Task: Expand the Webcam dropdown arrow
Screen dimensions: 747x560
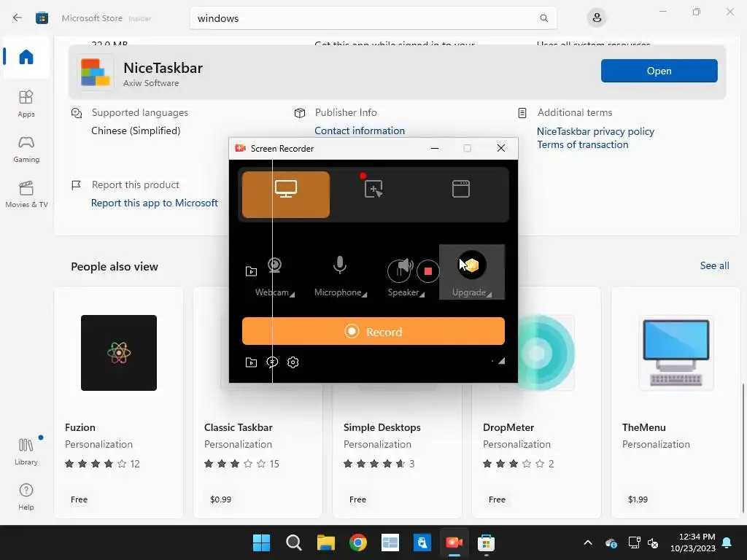Action: coord(293,295)
